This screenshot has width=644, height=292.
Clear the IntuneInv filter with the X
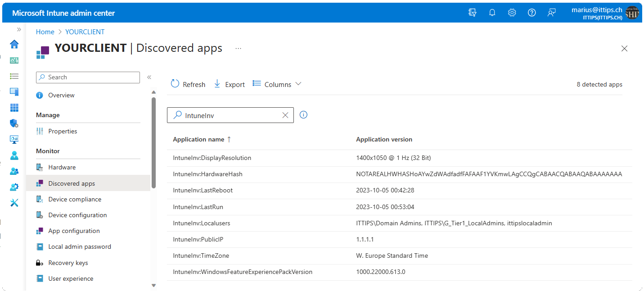coord(285,115)
